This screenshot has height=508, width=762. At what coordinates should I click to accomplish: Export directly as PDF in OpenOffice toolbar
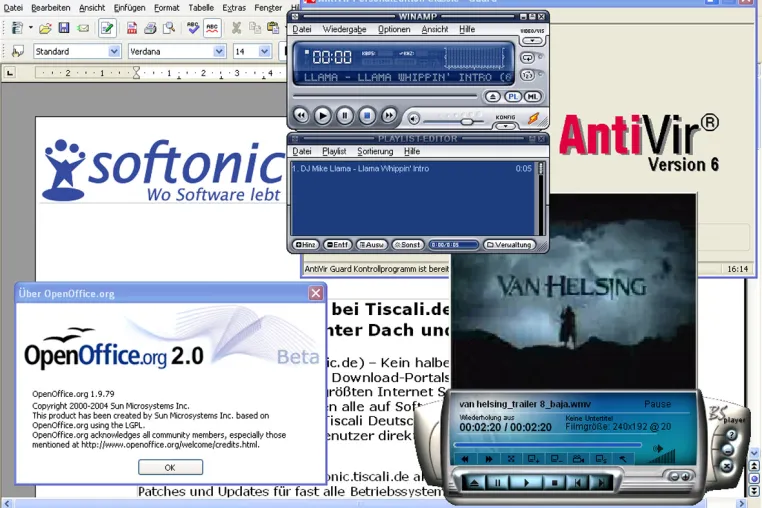click(132, 28)
